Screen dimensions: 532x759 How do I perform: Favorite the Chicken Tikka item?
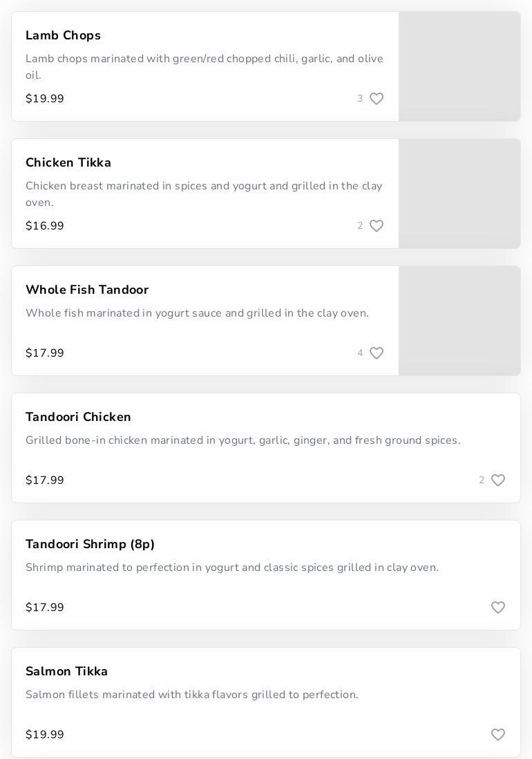coord(377,226)
